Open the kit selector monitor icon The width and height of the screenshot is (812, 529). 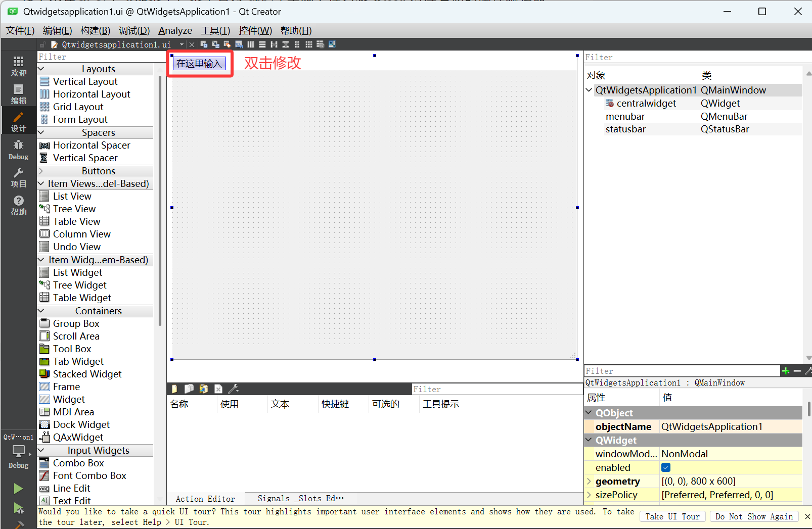point(19,451)
